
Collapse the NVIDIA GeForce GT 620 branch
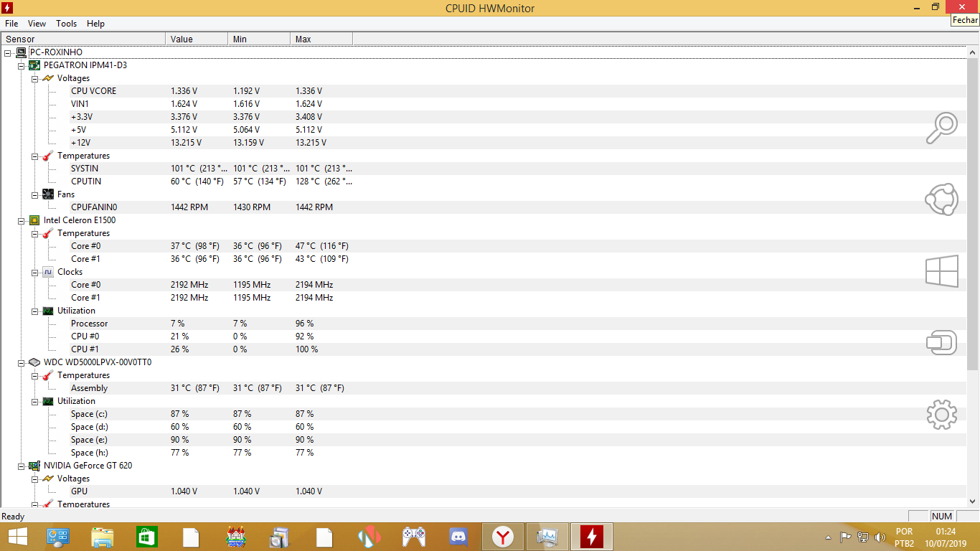pos(22,466)
